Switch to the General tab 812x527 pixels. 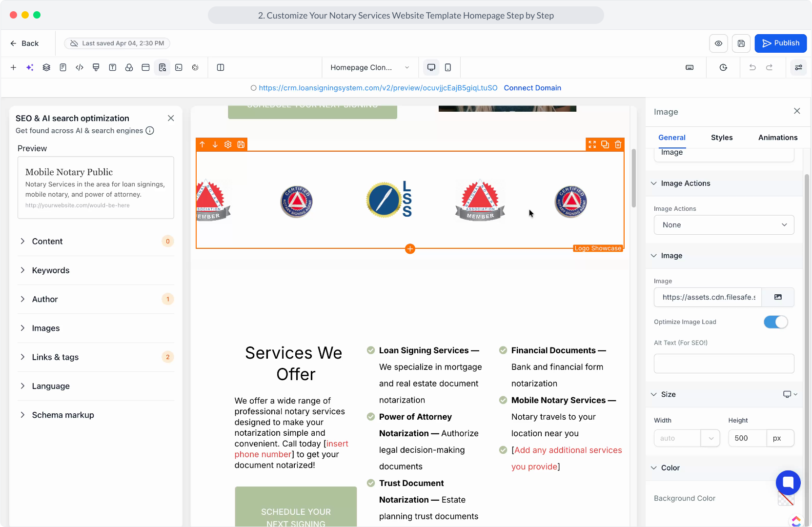click(x=672, y=138)
